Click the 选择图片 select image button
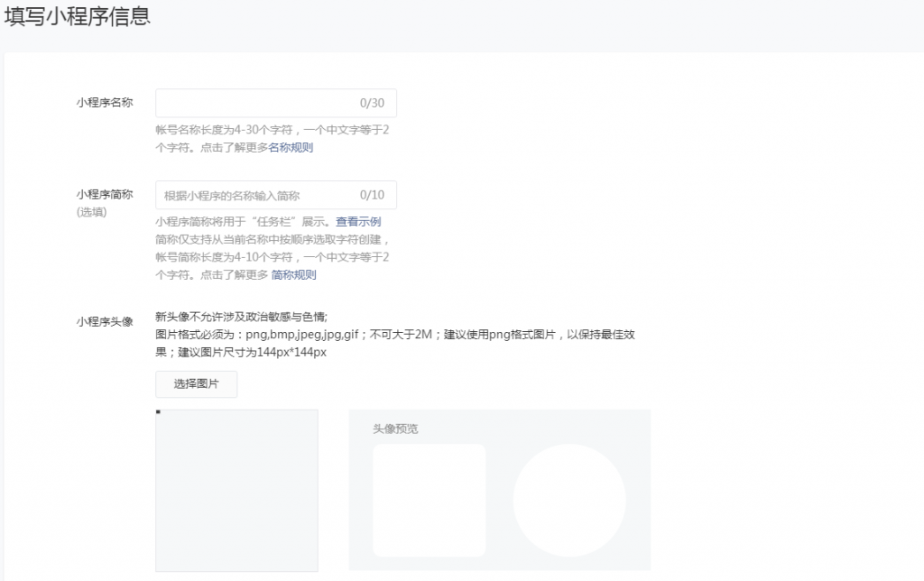Viewport: 924px width, 581px height. pos(196,383)
